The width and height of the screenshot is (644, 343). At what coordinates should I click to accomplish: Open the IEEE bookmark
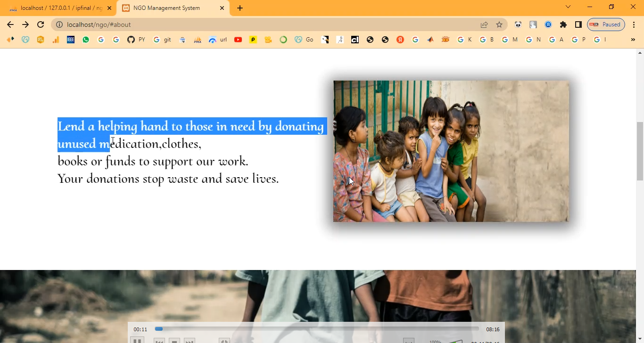pos(71,40)
